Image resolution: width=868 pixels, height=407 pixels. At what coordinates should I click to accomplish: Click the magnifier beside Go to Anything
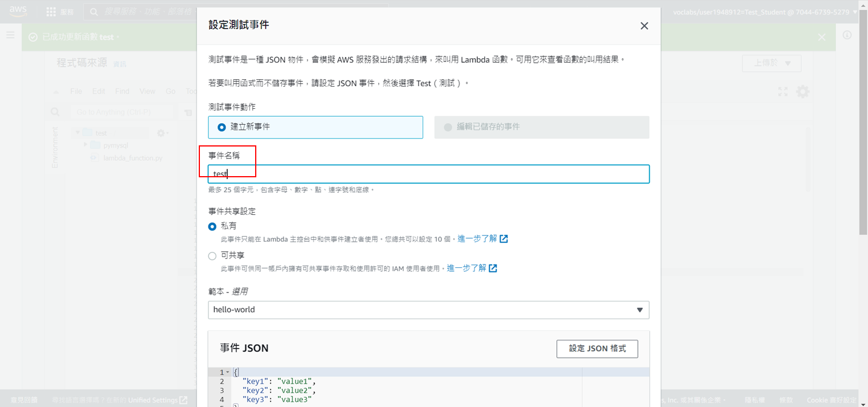(55, 112)
